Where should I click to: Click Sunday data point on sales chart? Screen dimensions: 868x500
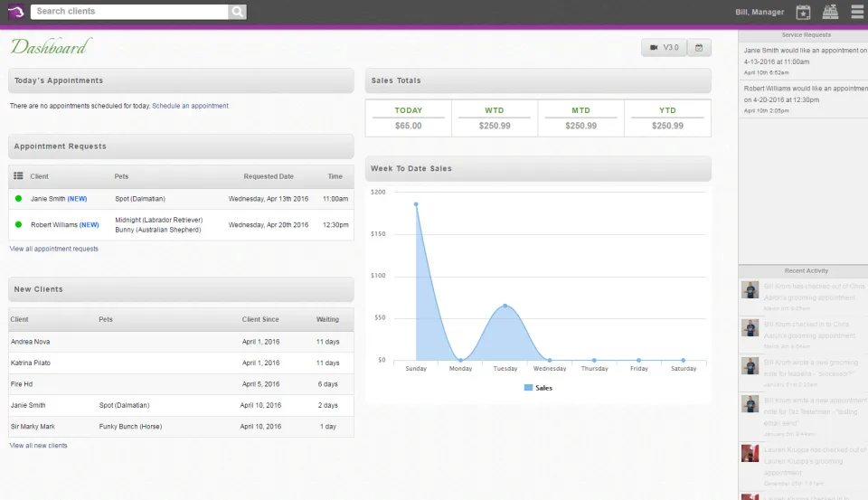click(416, 204)
